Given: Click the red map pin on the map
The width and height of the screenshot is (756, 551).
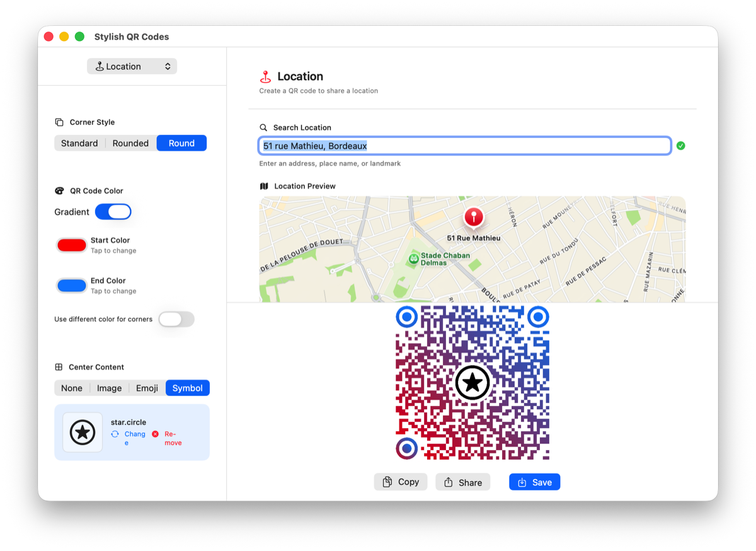Looking at the screenshot, I should click(473, 217).
